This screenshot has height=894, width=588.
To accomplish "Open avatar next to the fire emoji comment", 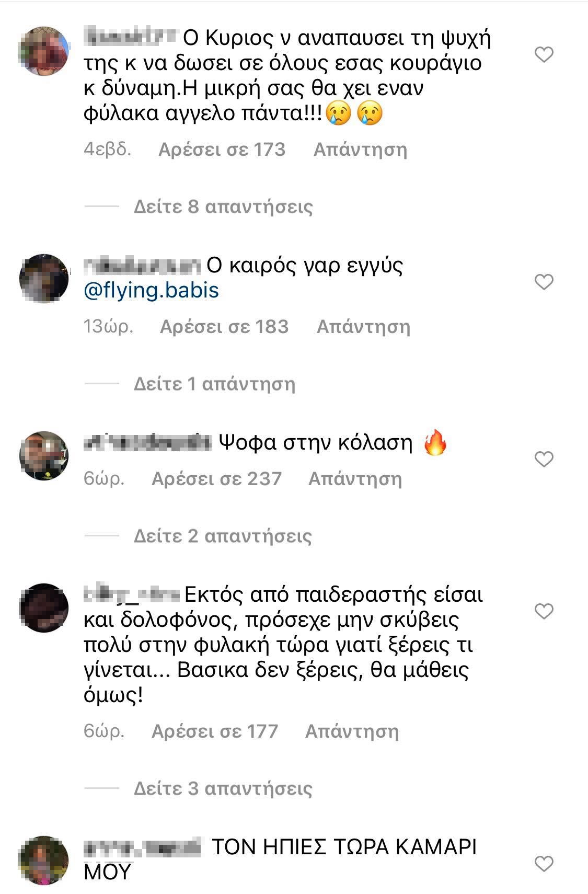I will 44,455.
